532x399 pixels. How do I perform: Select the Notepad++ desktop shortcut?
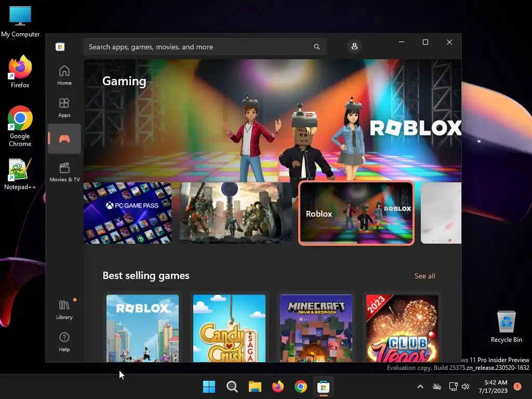(20, 174)
